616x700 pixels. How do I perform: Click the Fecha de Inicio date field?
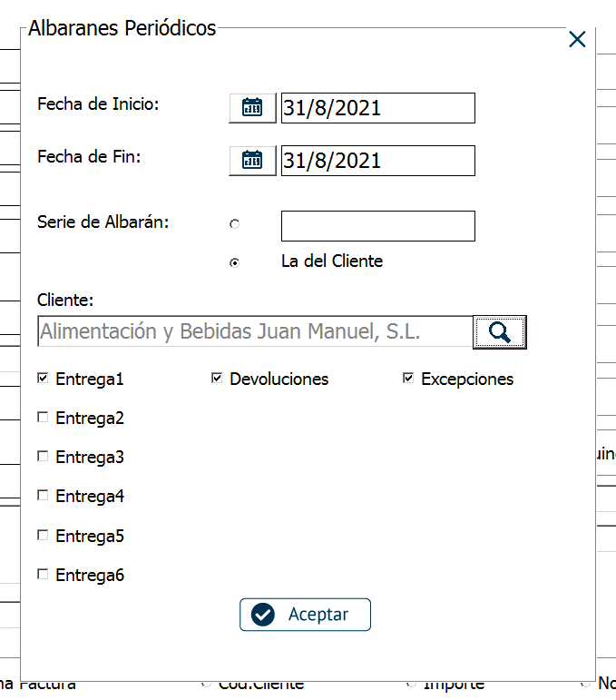coord(377,108)
